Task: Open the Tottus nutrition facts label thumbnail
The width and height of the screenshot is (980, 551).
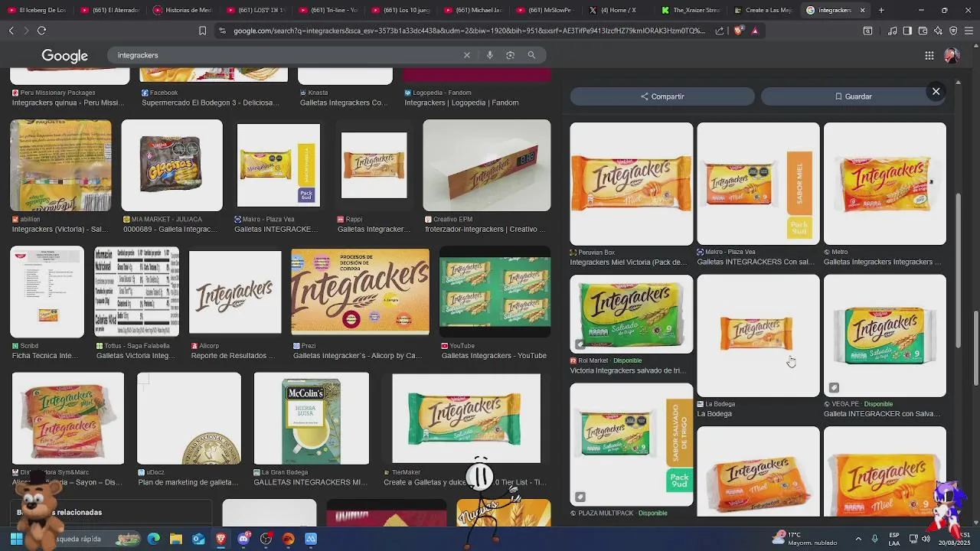Action: 136,292
